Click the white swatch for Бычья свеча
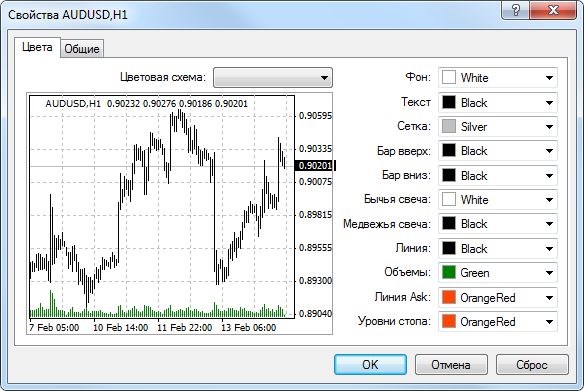This screenshot has width=584, height=391. [449, 199]
